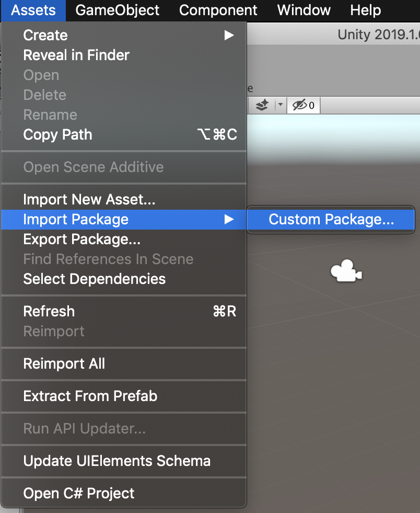Open the Help menu
420x513 pixels.
point(365,10)
